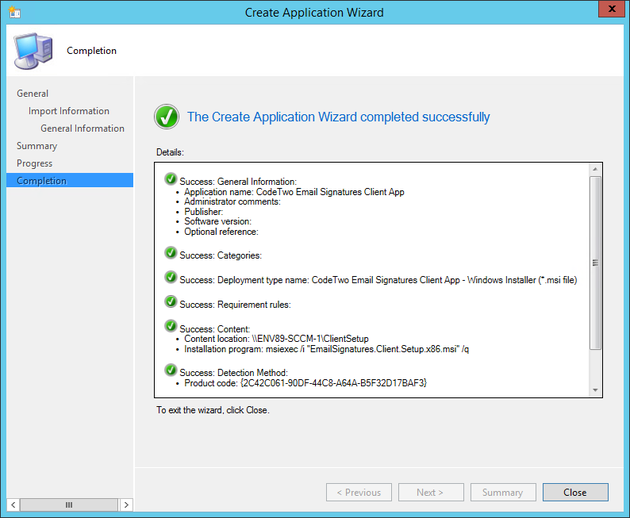Click 'To exit the wizard, click Close.' text
This screenshot has width=630, height=518.
tap(213, 410)
